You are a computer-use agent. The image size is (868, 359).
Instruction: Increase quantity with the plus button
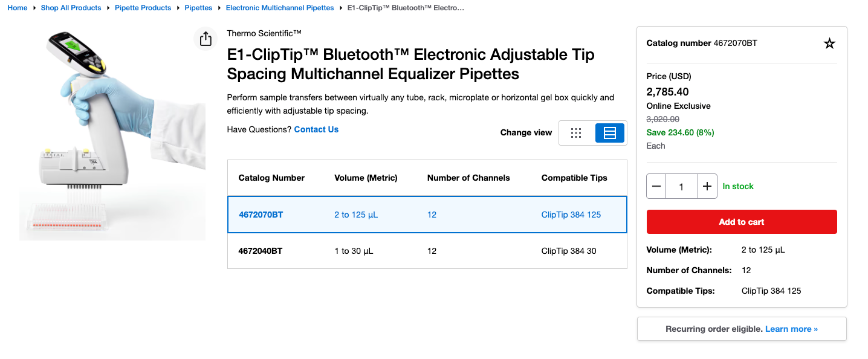tap(707, 186)
